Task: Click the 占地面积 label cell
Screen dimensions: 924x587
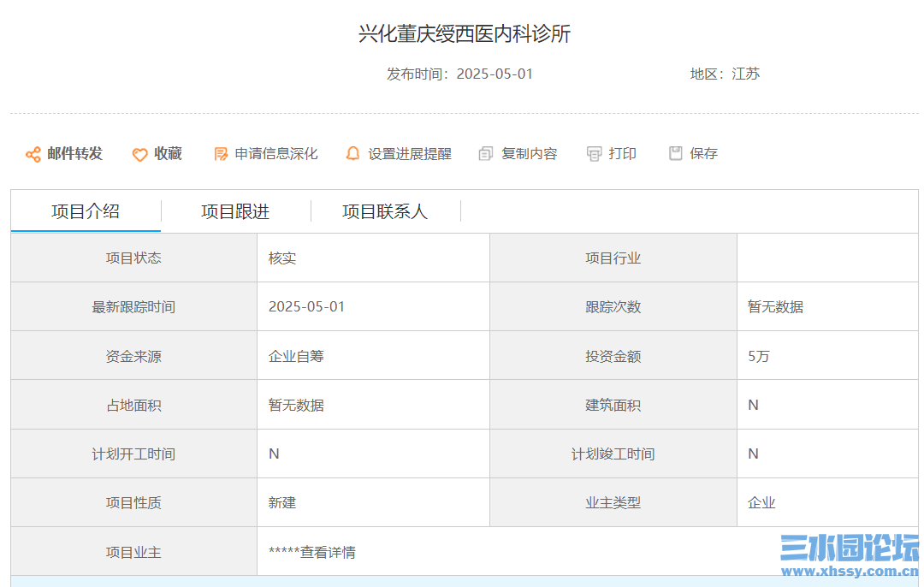Action: tap(133, 405)
